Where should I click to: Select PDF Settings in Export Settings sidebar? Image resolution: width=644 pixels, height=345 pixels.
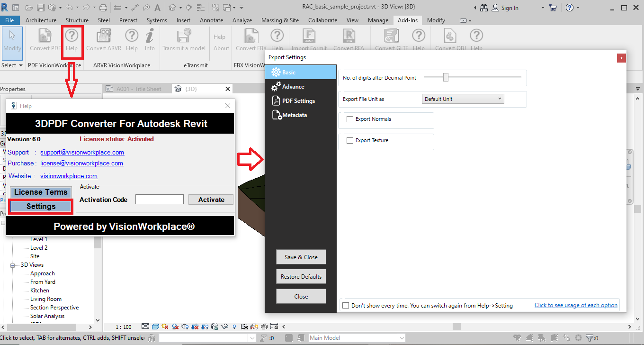pos(301,101)
